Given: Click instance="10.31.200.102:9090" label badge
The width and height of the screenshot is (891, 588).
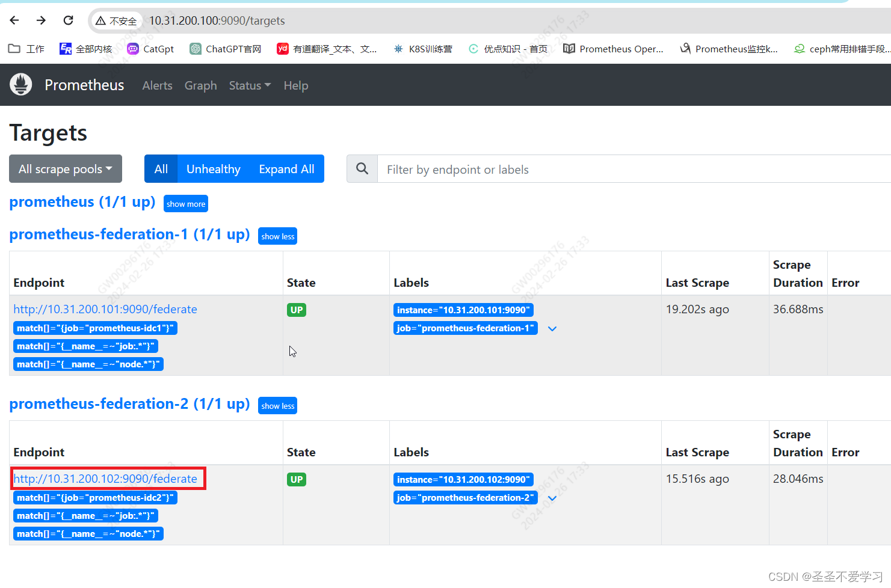Looking at the screenshot, I should [463, 480].
